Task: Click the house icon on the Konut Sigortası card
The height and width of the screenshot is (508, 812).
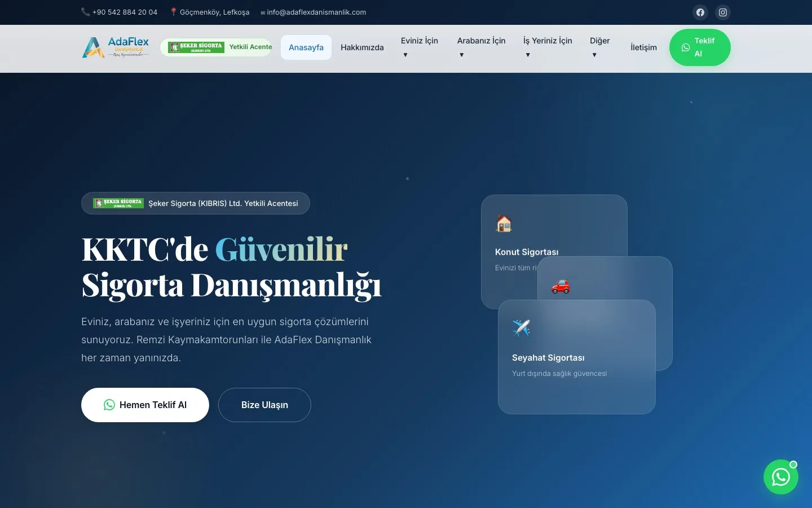Action: 504,224
